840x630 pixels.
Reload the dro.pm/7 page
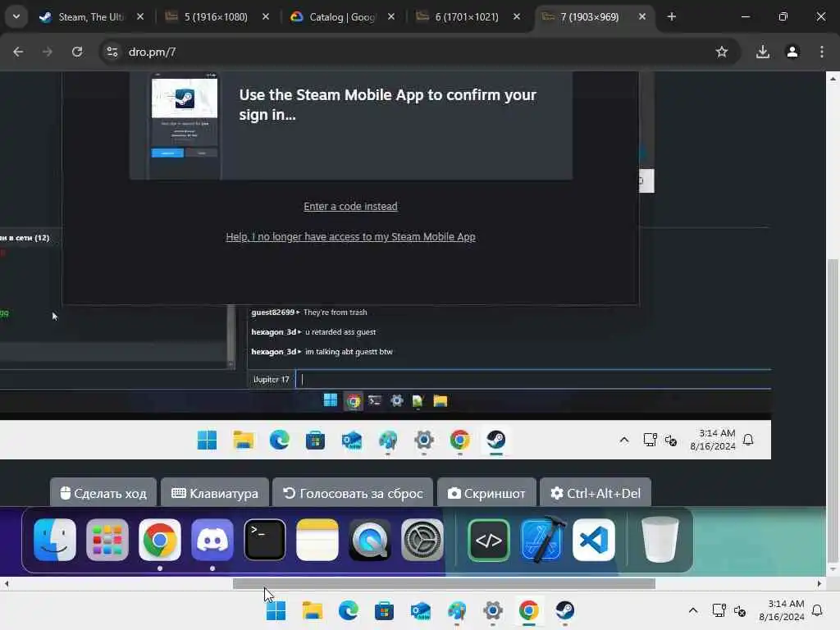(77, 52)
